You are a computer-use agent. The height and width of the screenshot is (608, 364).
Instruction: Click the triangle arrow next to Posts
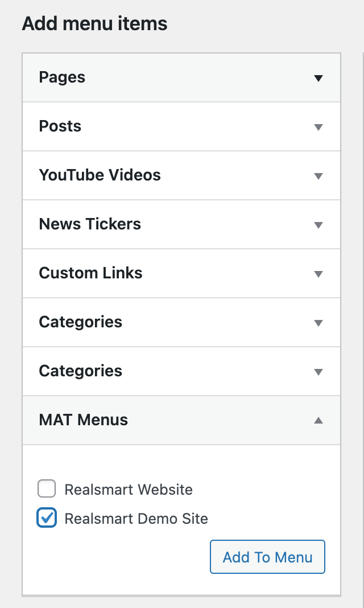(x=318, y=127)
